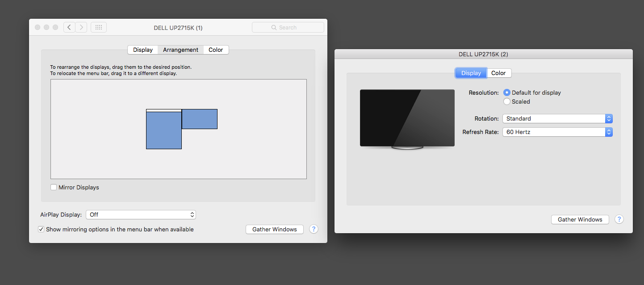The width and height of the screenshot is (644, 285).
Task: Focus the Search field
Action: 288,27
